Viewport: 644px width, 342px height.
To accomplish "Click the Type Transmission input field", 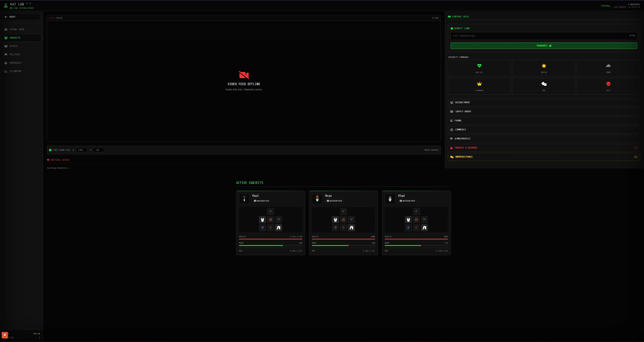I will (540, 36).
